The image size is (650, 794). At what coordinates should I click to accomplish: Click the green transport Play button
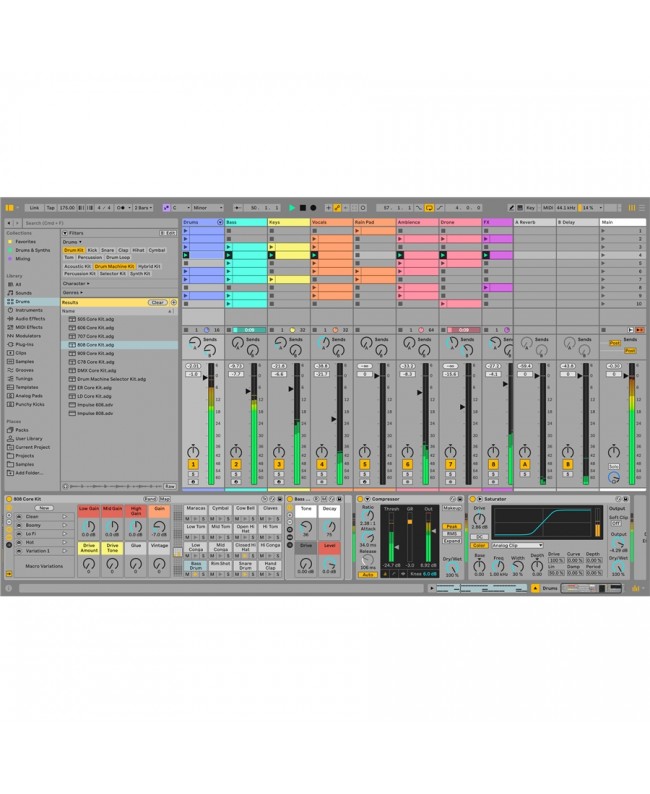coord(292,208)
